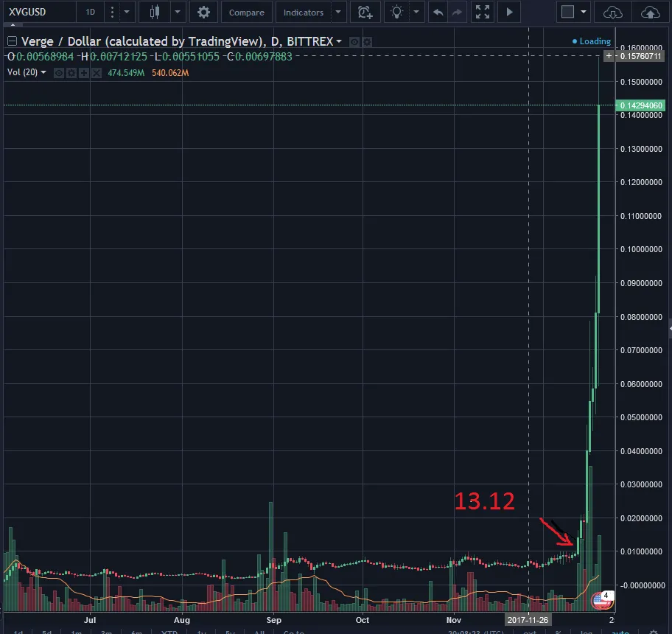This screenshot has height=634, width=672.
Task: Open chart properties gear in top toolbar
Action: click(203, 13)
